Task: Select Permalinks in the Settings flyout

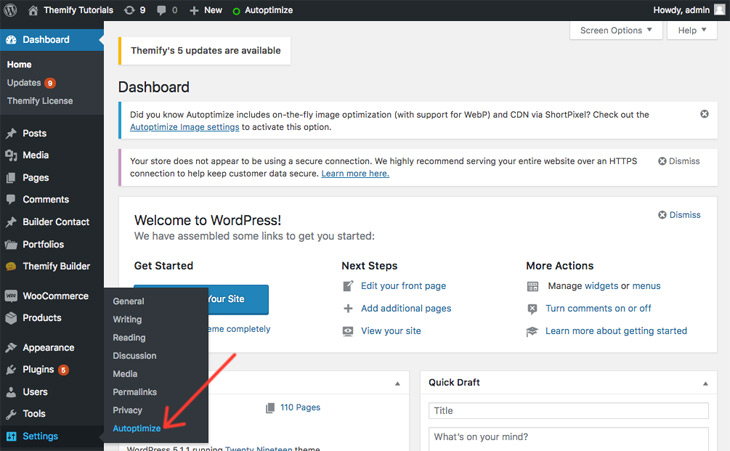Action: tap(135, 392)
